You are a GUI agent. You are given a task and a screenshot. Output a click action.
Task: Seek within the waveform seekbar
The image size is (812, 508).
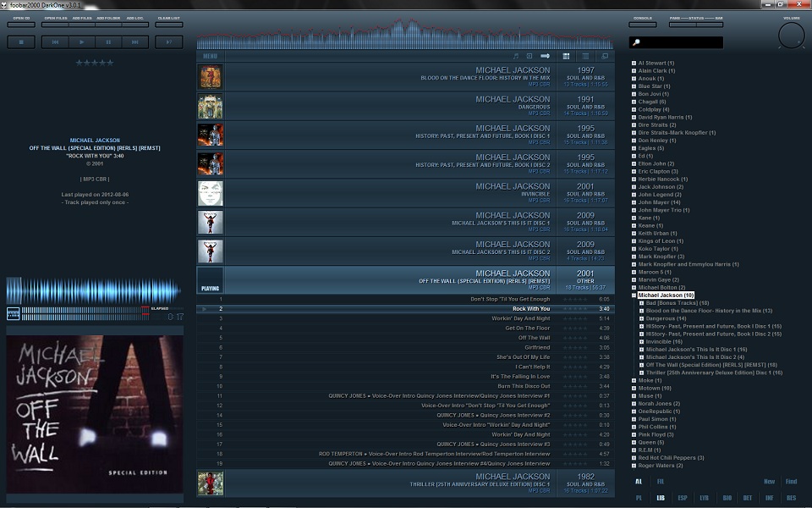94,290
